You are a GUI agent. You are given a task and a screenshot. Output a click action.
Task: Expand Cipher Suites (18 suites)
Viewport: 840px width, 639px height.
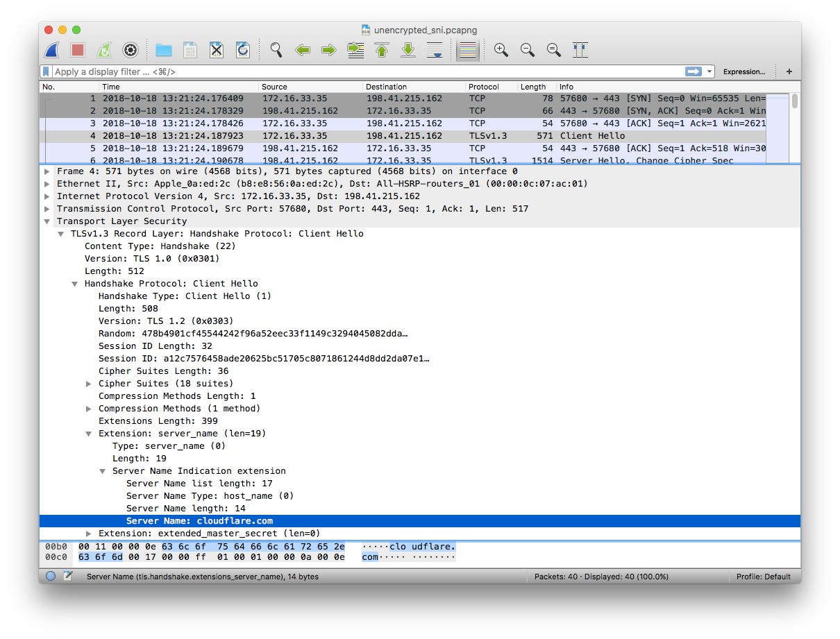click(x=88, y=384)
